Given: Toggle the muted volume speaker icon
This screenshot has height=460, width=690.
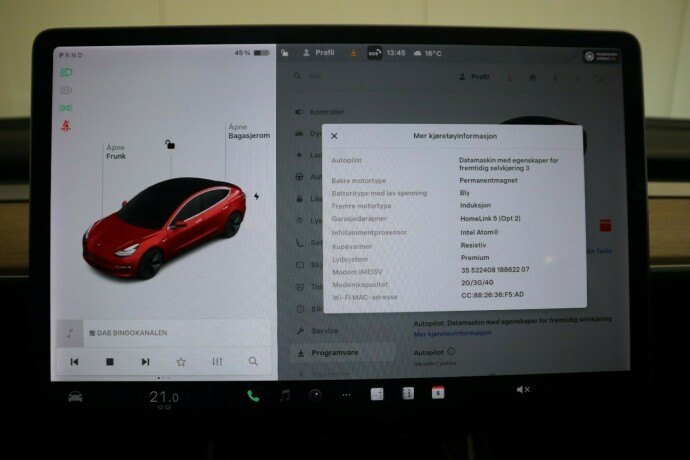Looking at the screenshot, I should [523, 390].
